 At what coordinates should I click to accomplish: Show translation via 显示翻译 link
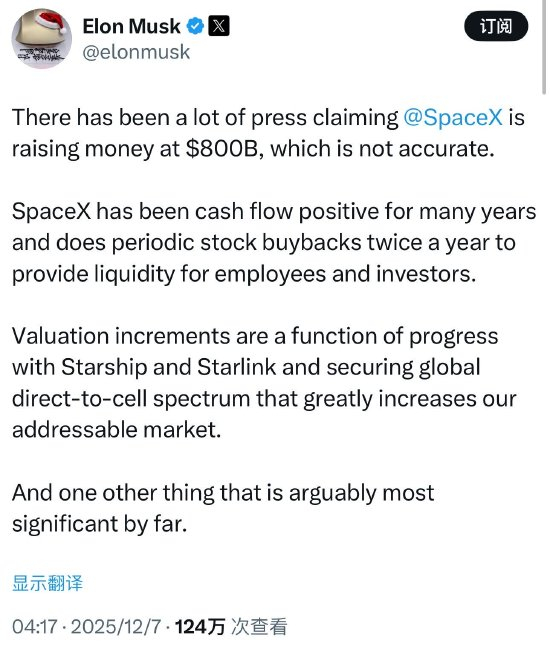point(47,583)
